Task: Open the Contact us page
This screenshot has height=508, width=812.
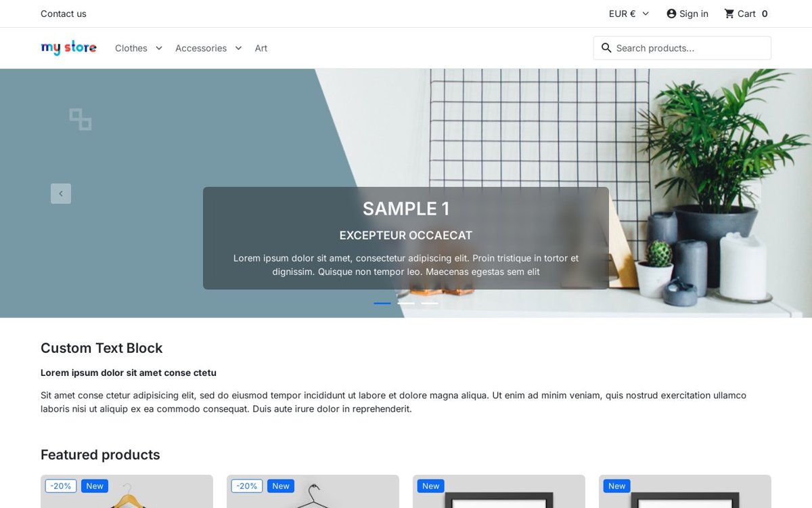Action: [64, 14]
